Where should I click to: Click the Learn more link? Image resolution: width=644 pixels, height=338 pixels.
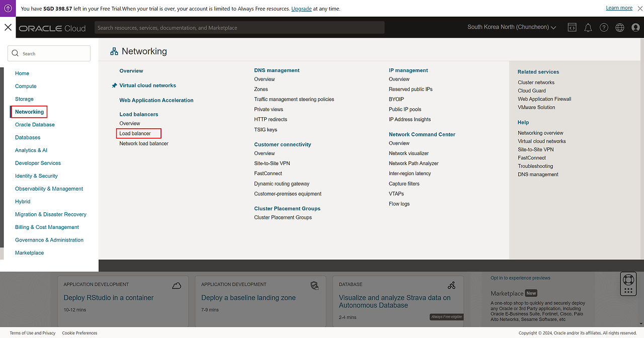tap(619, 8)
